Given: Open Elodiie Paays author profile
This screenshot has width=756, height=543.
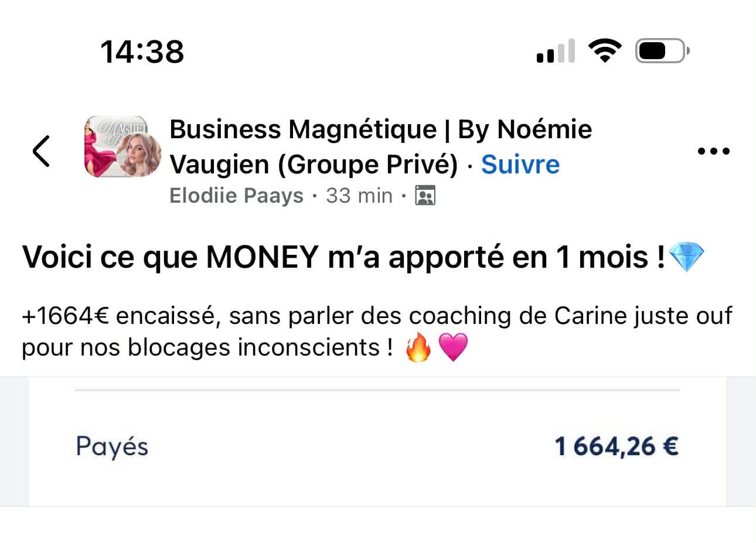Looking at the screenshot, I should tap(236, 196).
